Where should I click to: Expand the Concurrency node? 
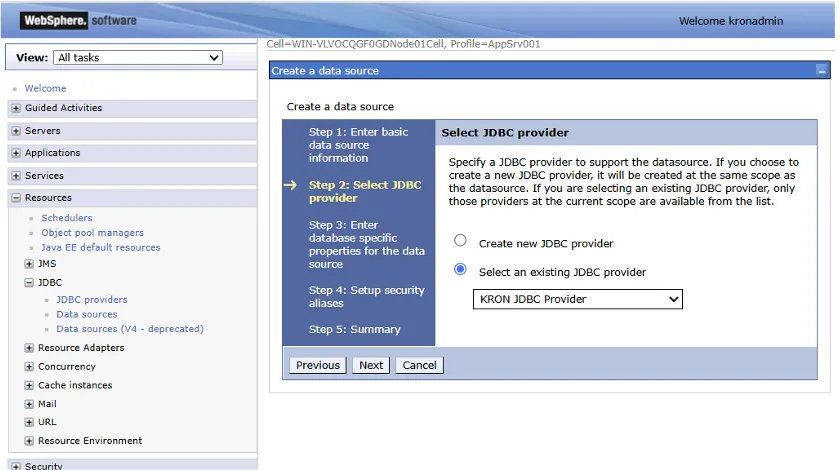[29, 367]
